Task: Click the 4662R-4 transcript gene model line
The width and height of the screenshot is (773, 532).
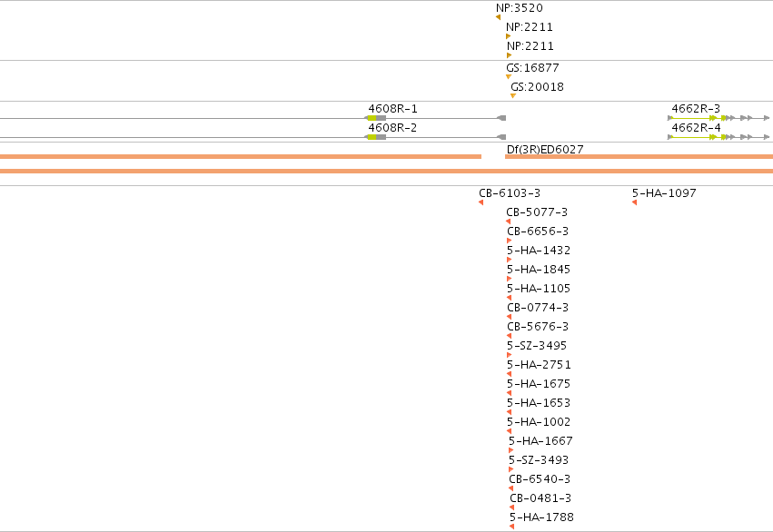Action: (718, 137)
